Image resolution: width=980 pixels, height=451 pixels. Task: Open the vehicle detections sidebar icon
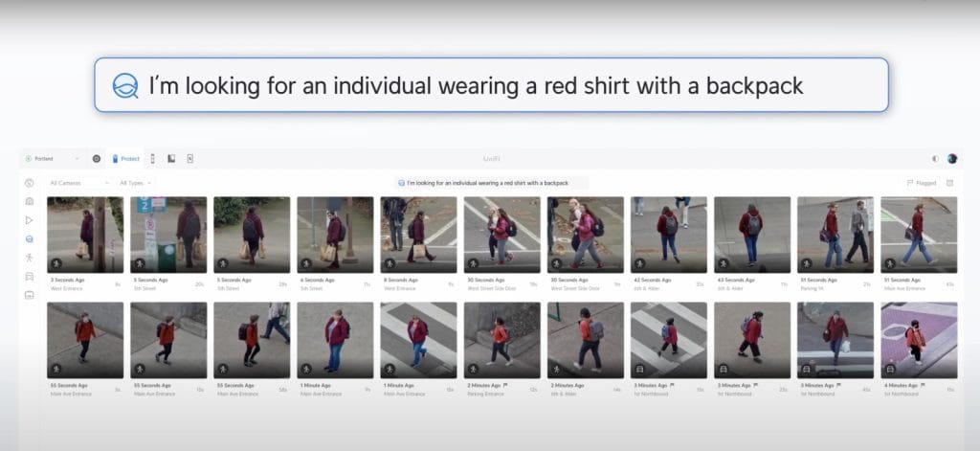tap(29, 276)
